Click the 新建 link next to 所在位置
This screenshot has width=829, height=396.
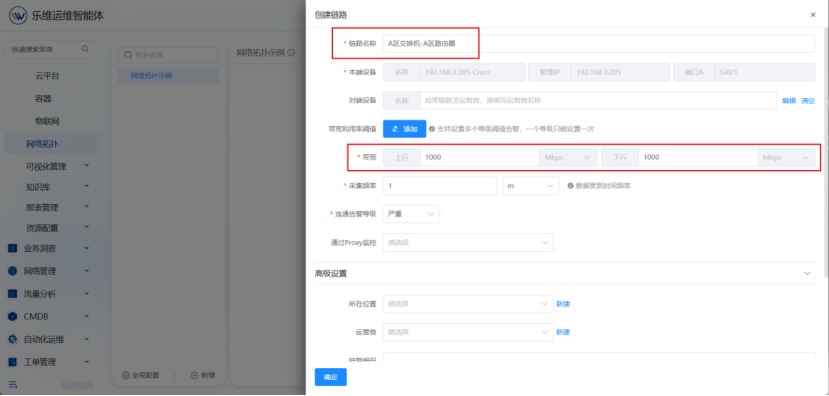coord(563,304)
